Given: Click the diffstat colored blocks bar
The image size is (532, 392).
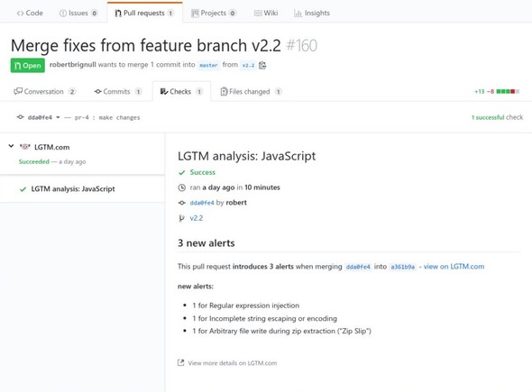Looking at the screenshot, I should tap(508, 92).
